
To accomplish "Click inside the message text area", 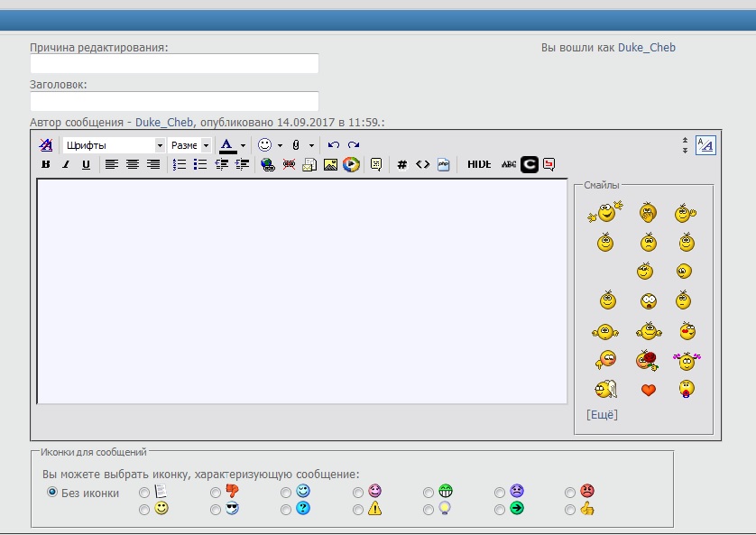I will click(x=301, y=291).
